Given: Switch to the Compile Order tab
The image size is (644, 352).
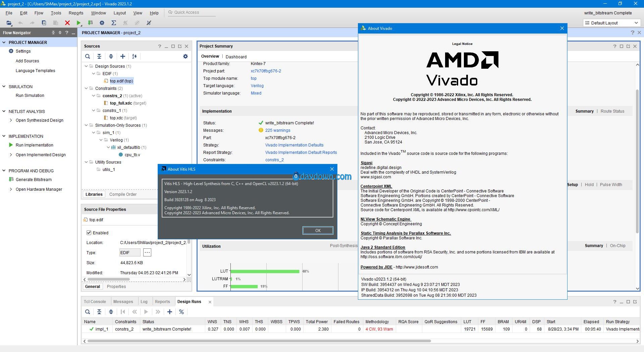Looking at the screenshot, I should 123,194.
